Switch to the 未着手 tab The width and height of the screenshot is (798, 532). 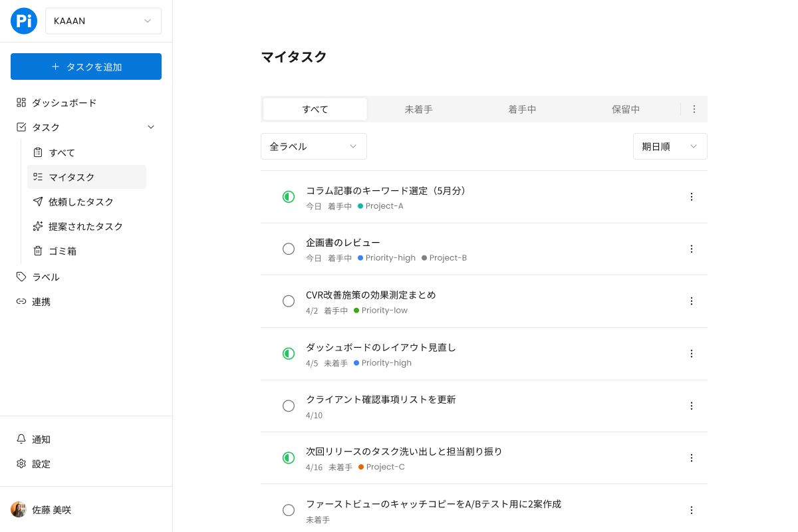(x=419, y=109)
